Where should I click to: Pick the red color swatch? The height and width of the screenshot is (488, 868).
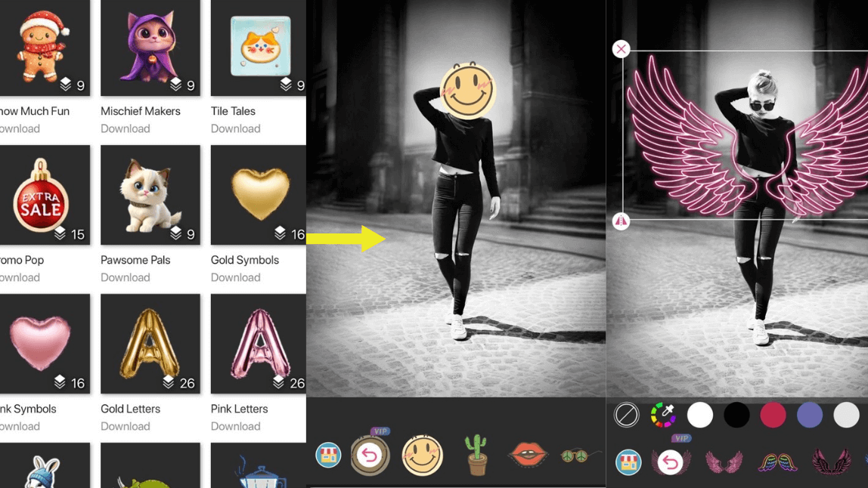pyautogui.click(x=773, y=415)
